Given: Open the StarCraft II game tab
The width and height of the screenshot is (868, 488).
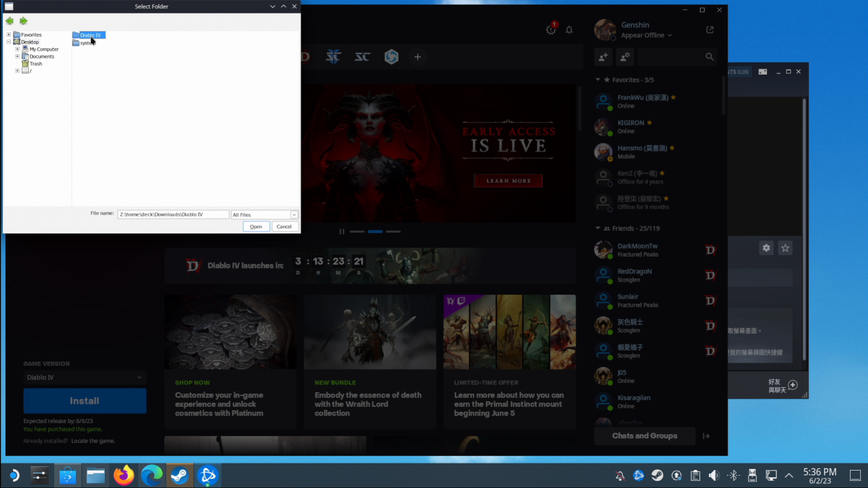Looking at the screenshot, I should coord(333,57).
